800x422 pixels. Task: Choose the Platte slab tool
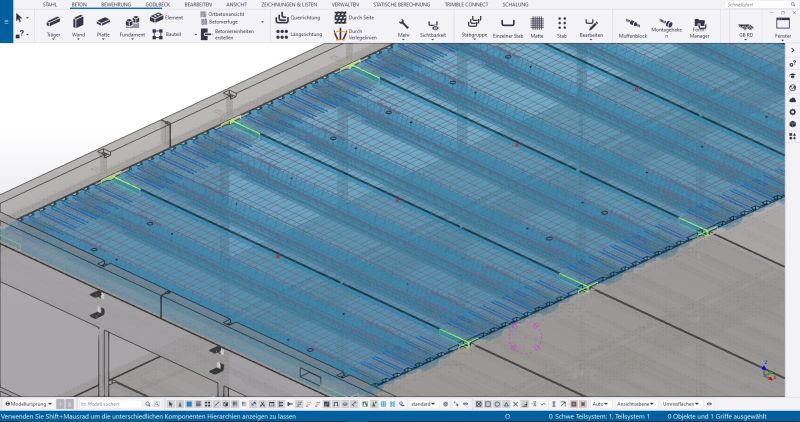105,24
